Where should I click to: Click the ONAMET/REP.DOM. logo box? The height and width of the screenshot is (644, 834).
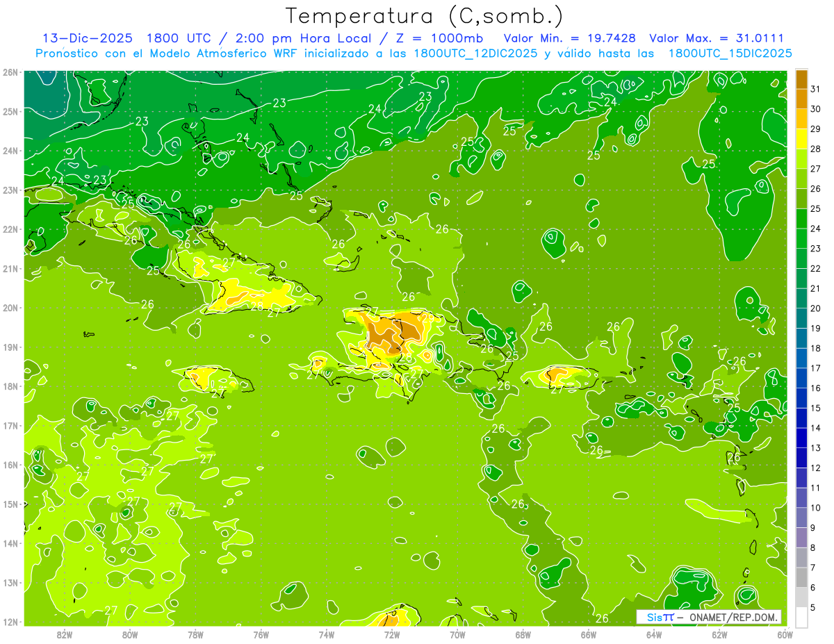click(709, 617)
